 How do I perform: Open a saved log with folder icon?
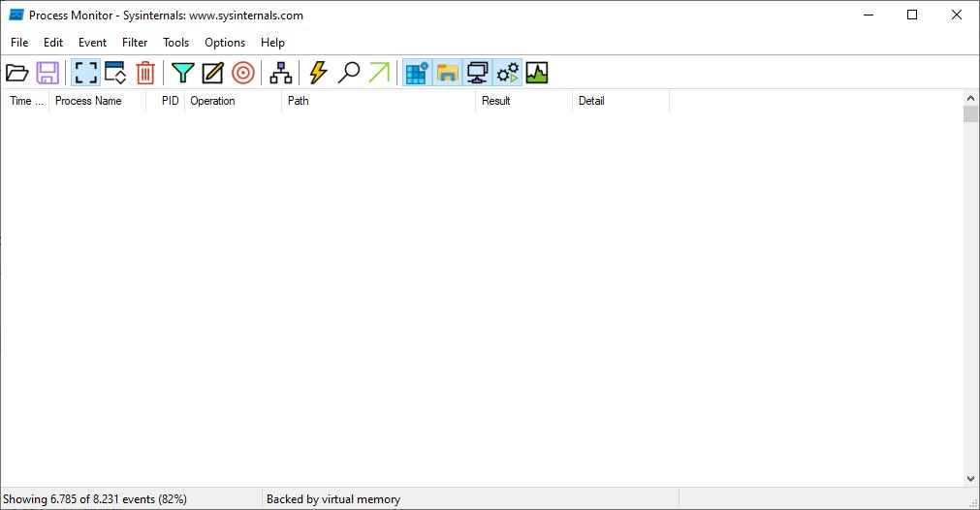click(x=16, y=73)
